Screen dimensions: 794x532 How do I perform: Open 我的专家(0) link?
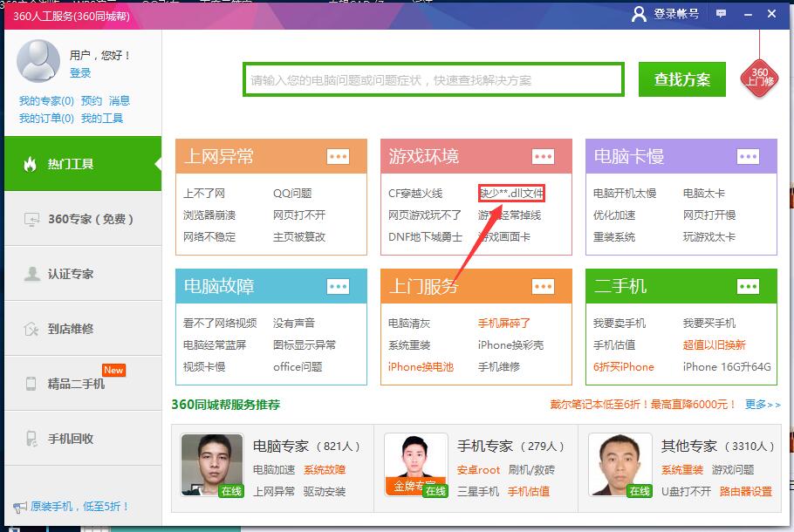pos(46,100)
